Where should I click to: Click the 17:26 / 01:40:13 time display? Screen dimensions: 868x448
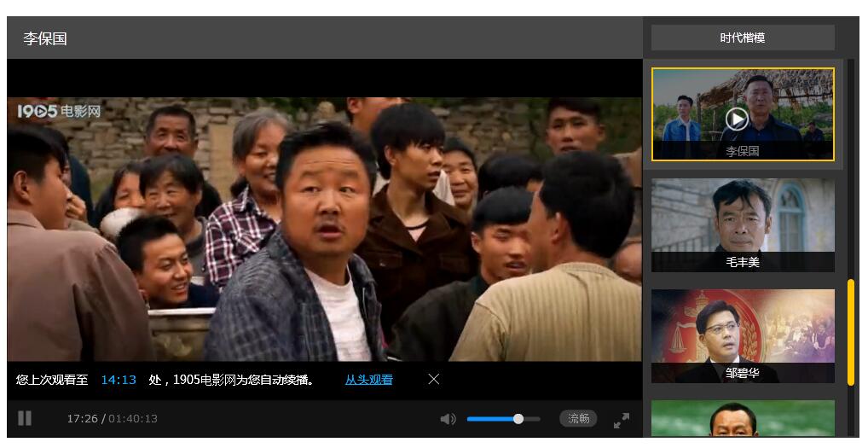113,419
